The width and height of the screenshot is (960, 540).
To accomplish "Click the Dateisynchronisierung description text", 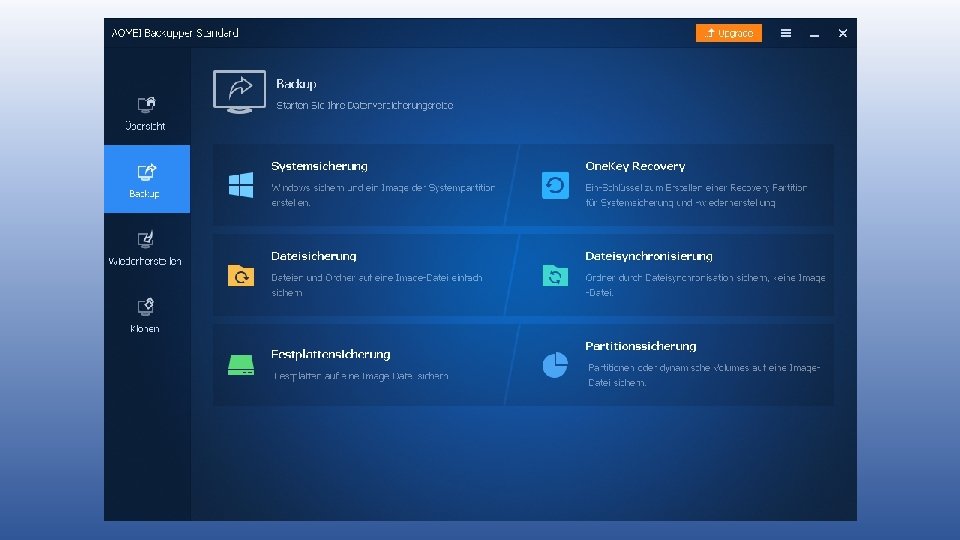I will point(705,285).
